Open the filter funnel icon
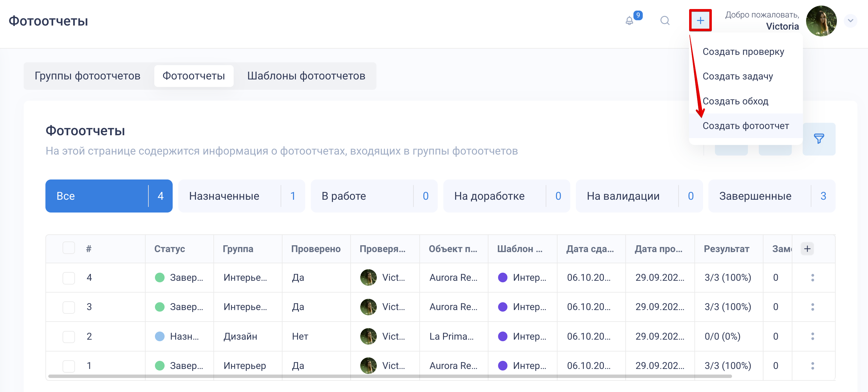Viewport: 868px width, 392px height. click(x=819, y=139)
